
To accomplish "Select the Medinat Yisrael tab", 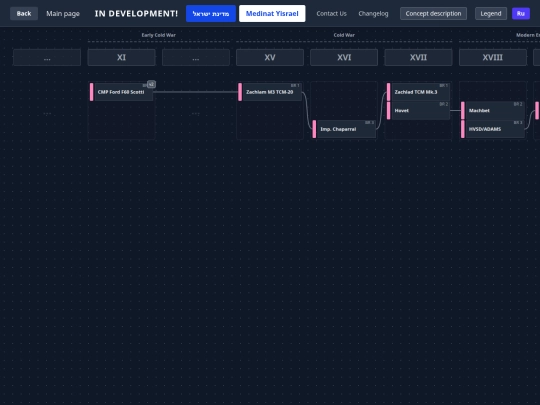I will (272, 13).
